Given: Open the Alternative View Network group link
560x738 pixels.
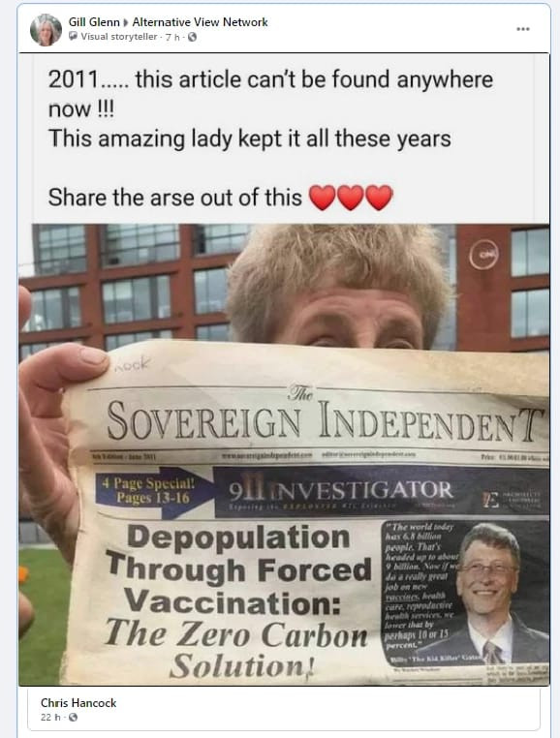Looking at the screenshot, I should click(x=201, y=22).
